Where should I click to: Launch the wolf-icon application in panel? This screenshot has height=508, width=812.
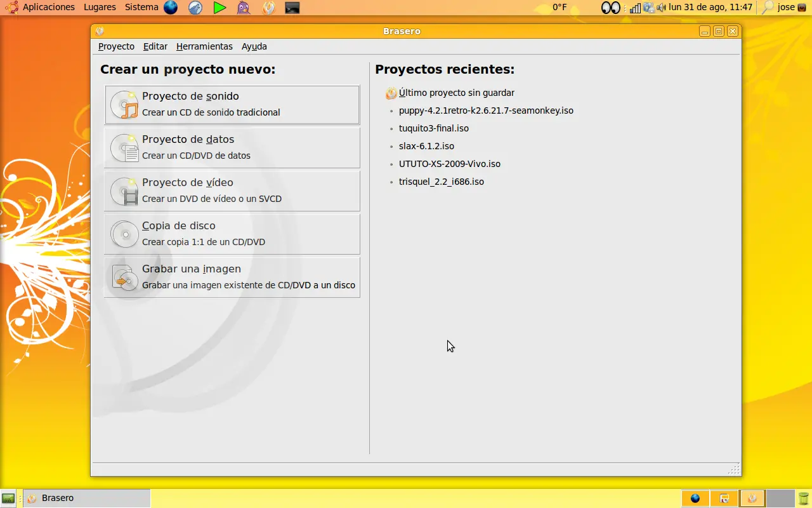195,8
